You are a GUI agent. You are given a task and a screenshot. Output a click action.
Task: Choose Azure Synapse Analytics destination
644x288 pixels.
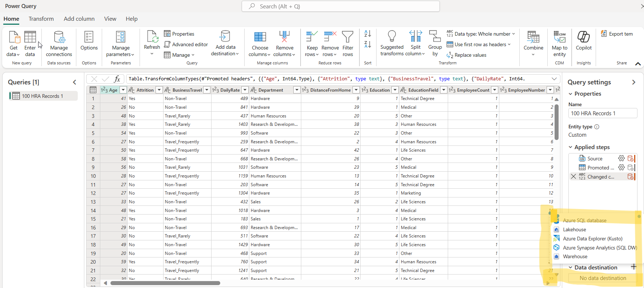point(595,248)
